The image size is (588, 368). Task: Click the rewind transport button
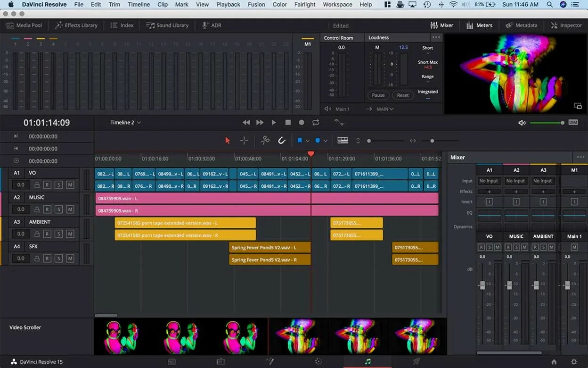click(x=246, y=123)
